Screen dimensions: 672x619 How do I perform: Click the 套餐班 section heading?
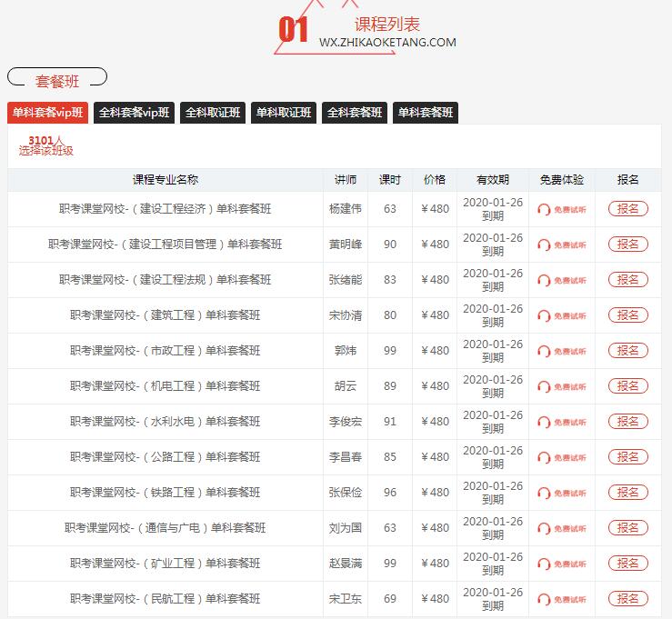click(x=57, y=82)
